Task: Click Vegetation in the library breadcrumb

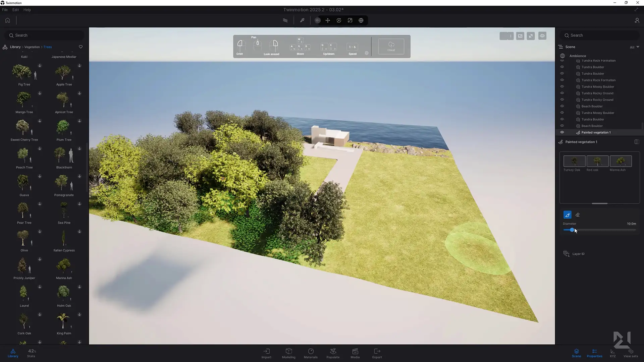Action: coord(32,47)
